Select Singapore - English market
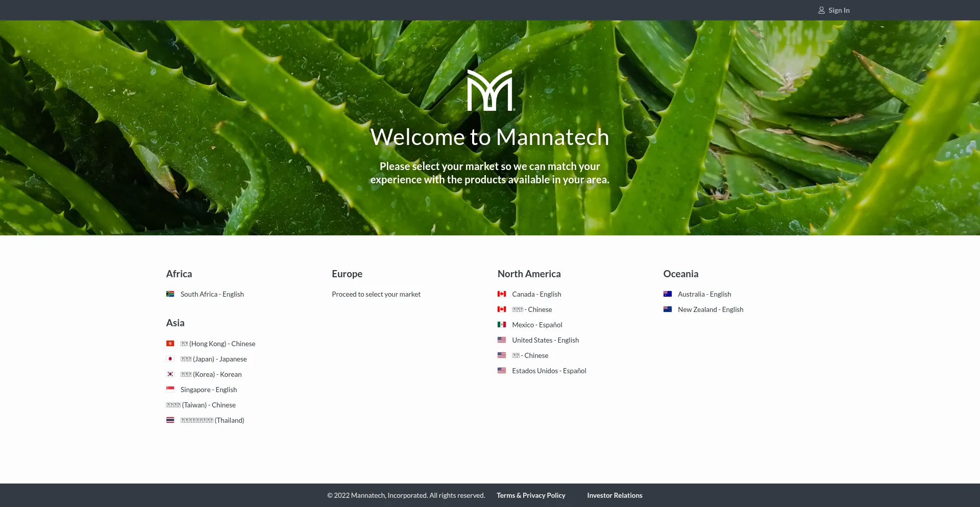 pos(208,390)
